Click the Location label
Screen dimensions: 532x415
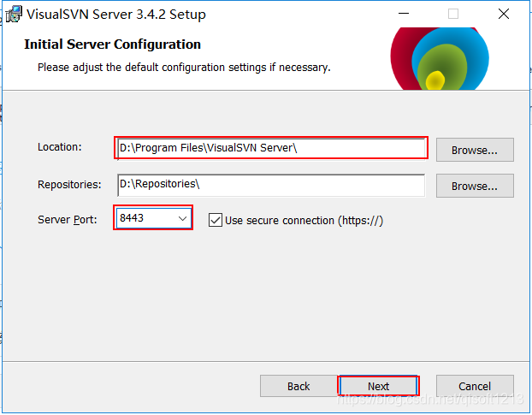tap(59, 147)
